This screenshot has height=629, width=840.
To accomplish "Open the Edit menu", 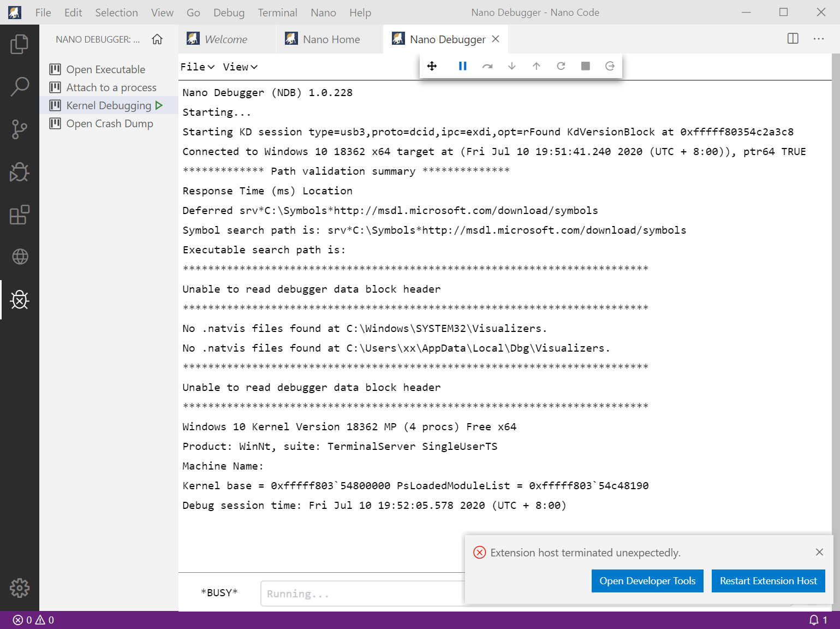I will 73,13.
